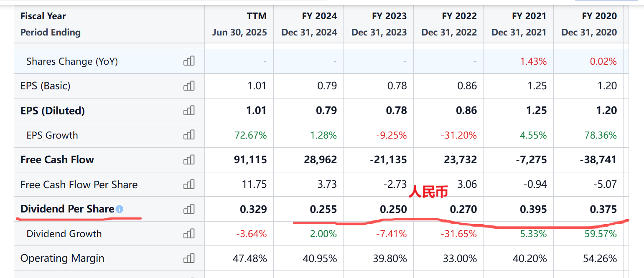The image size is (644, 278).
Task: Click the FY 2020 column header
Action: tap(599, 16)
